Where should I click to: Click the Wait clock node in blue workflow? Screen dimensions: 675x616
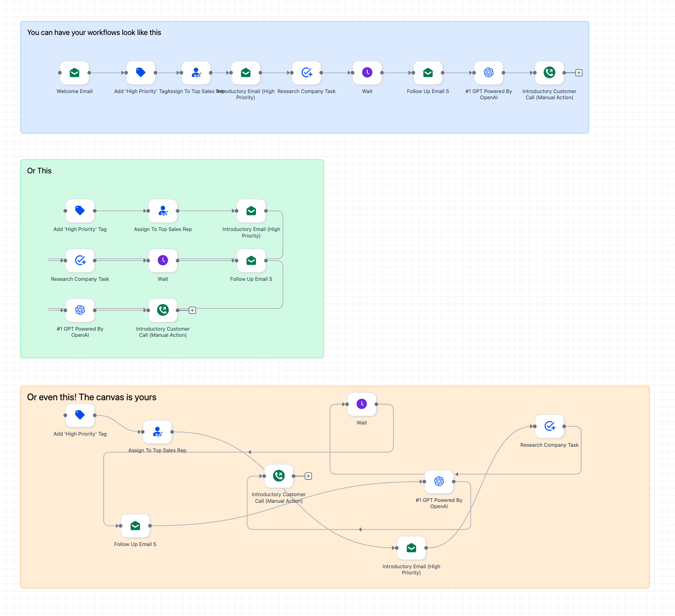click(367, 72)
